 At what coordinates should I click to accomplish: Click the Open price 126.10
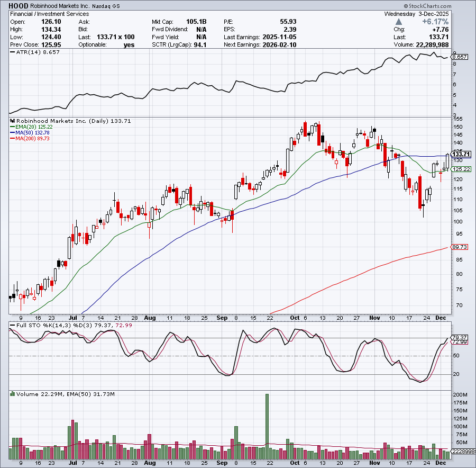(x=51, y=22)
